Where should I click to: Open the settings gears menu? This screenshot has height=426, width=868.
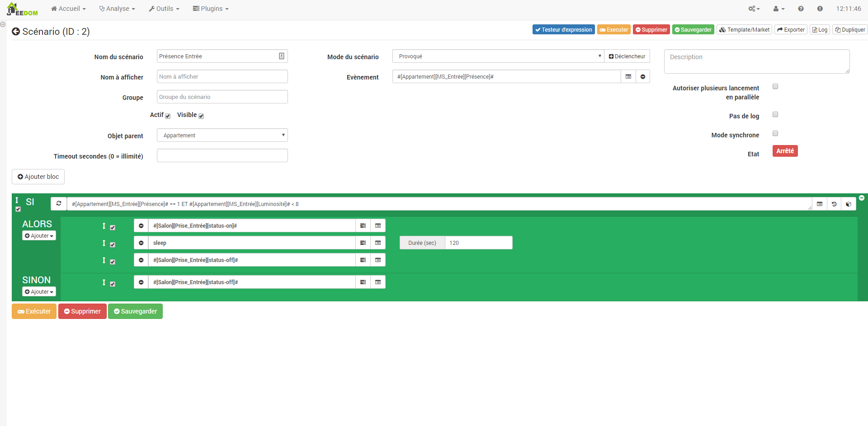click(x=754, y=9)
